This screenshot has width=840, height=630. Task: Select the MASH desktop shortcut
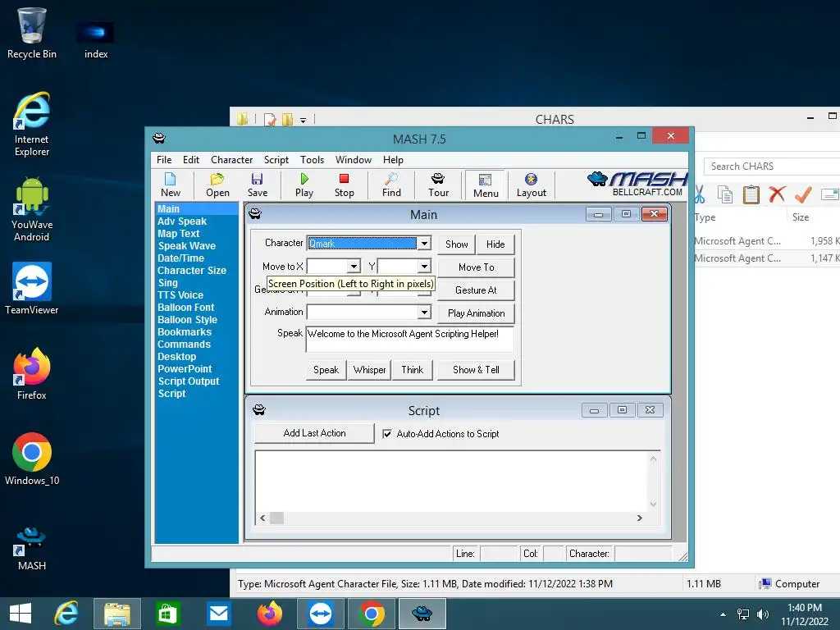coord(32,547)
